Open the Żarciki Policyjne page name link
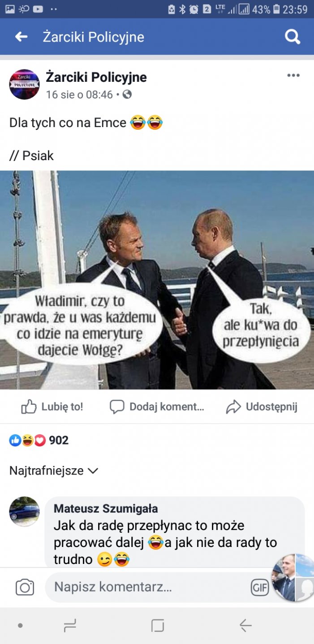 [x=96, y=77]
